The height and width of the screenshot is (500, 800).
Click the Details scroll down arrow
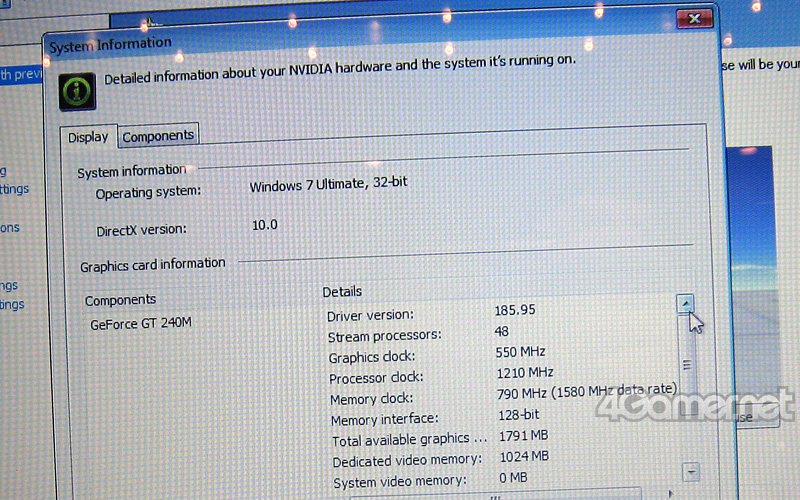click(x=691, y=471)
